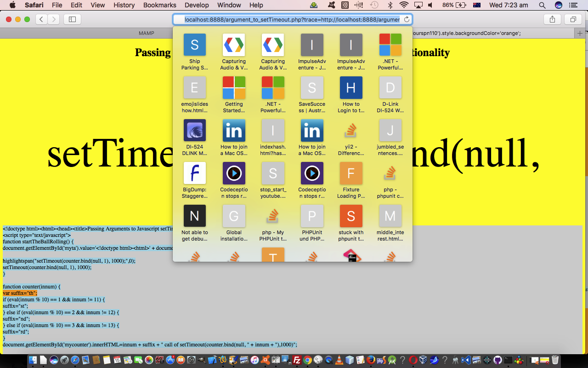Screen dimensions: 588x368
Task: Add a new tab with plus button
Action: [x=580, y=33]
